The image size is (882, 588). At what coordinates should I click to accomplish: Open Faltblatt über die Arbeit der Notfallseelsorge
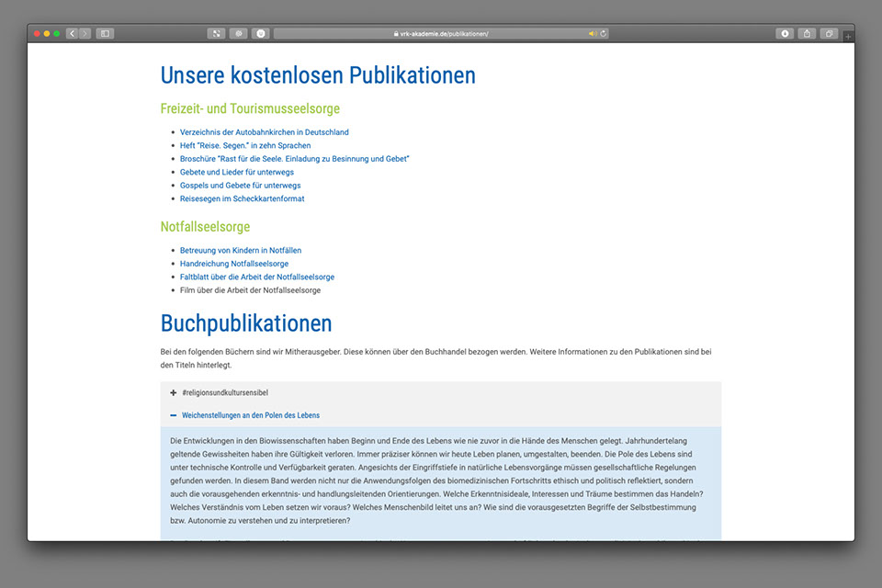256,277
